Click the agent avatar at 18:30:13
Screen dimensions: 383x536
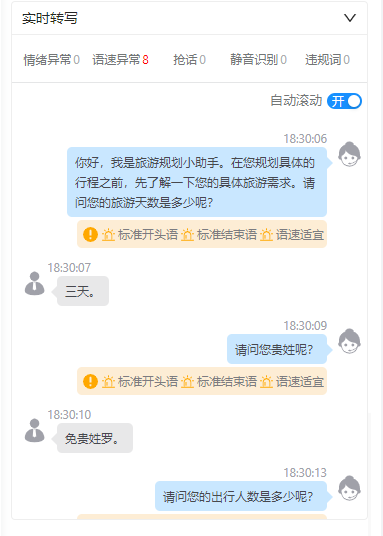click(x=349, y=488)
